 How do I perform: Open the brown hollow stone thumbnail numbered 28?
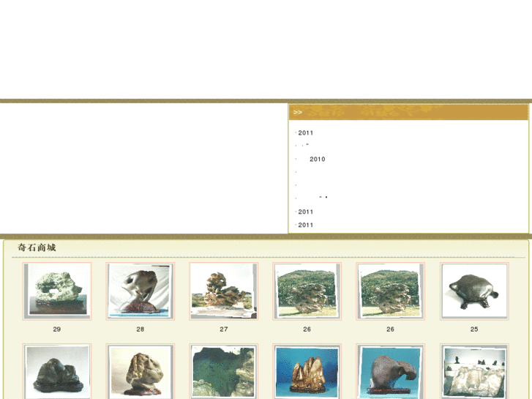click(140, 291)
